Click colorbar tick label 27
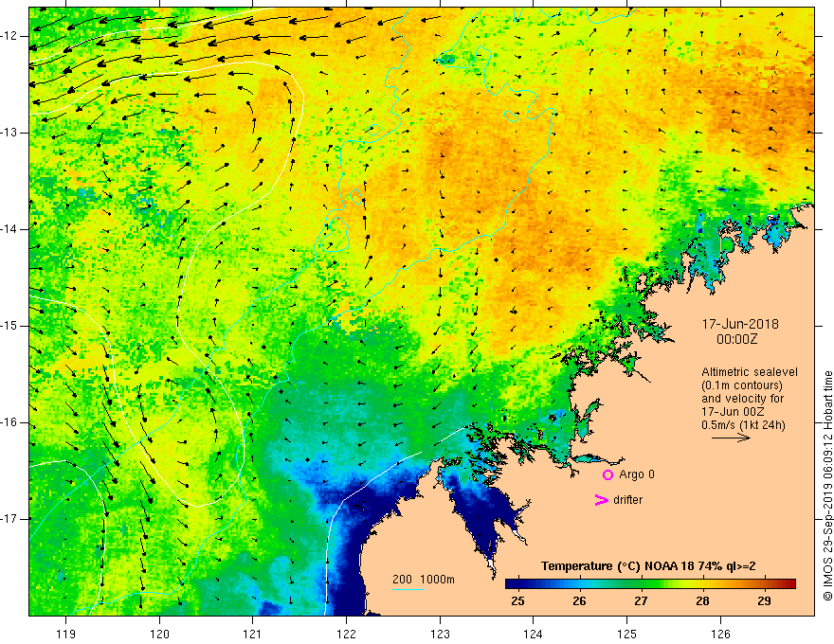 coord(641,601)
